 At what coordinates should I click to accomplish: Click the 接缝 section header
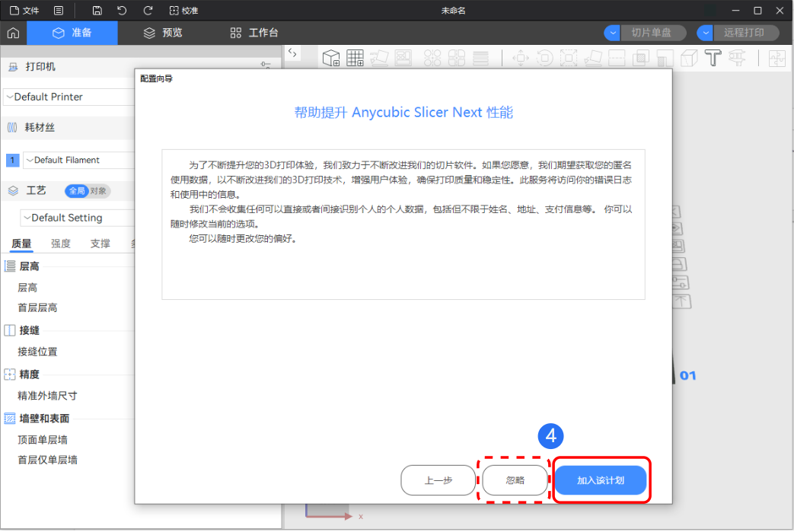coord(30,330)
